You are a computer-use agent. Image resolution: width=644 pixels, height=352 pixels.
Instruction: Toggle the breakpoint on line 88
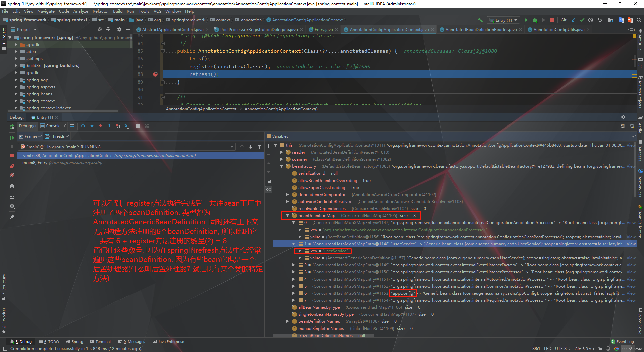tap(155, 74)
